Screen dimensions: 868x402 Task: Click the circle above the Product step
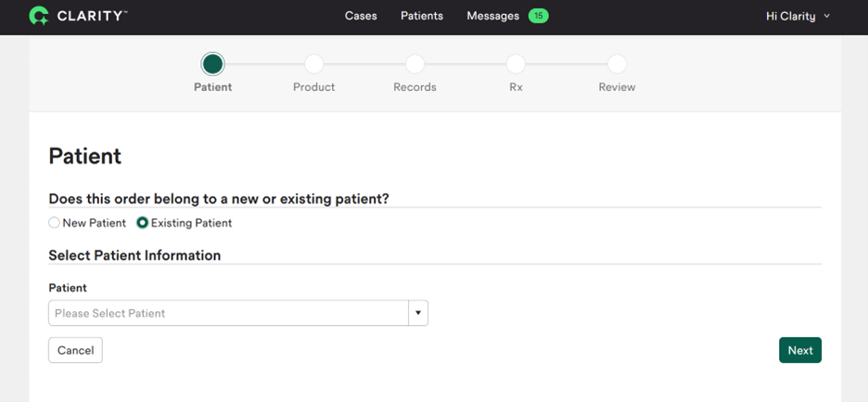[x=313, y=64]
